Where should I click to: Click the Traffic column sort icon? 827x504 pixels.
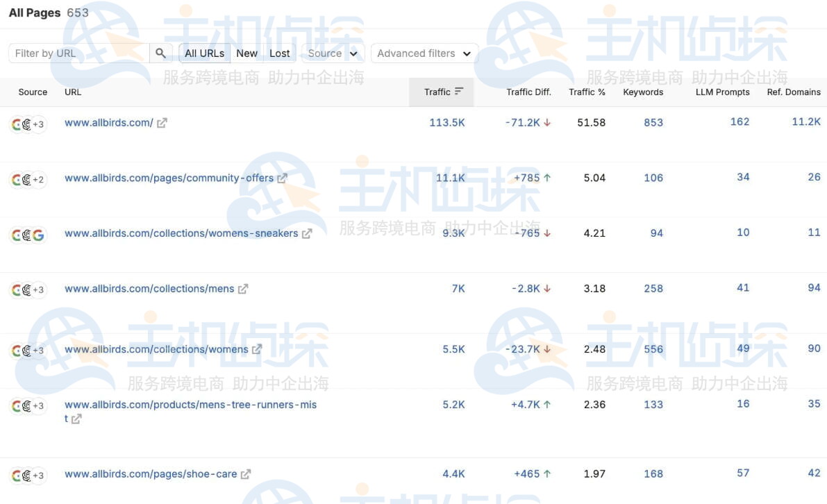click(459, 91)
